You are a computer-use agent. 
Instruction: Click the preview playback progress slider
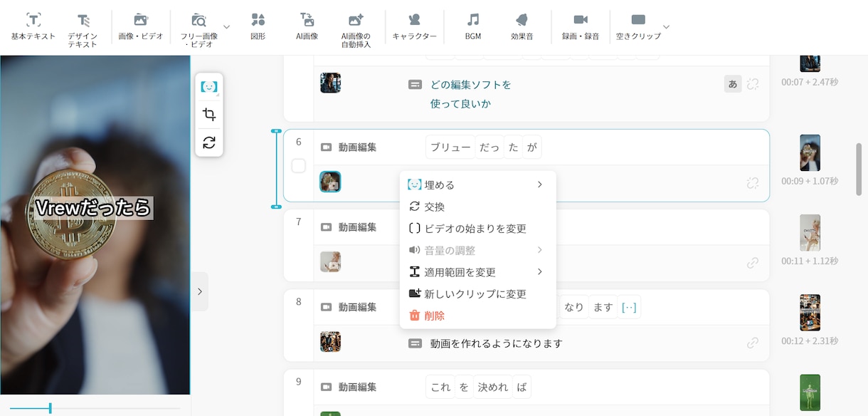[x=95, y=408]
